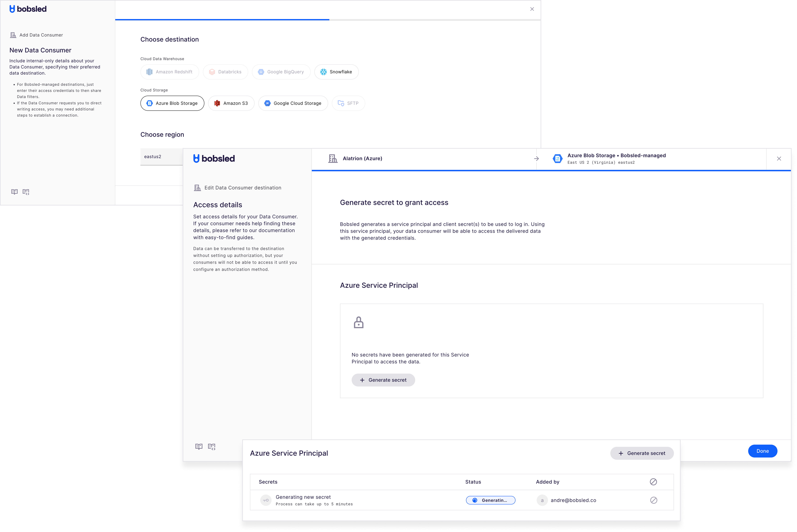Revoke the generating new secret row
This screenshot has width=797, height=532.
pos(653,500)
